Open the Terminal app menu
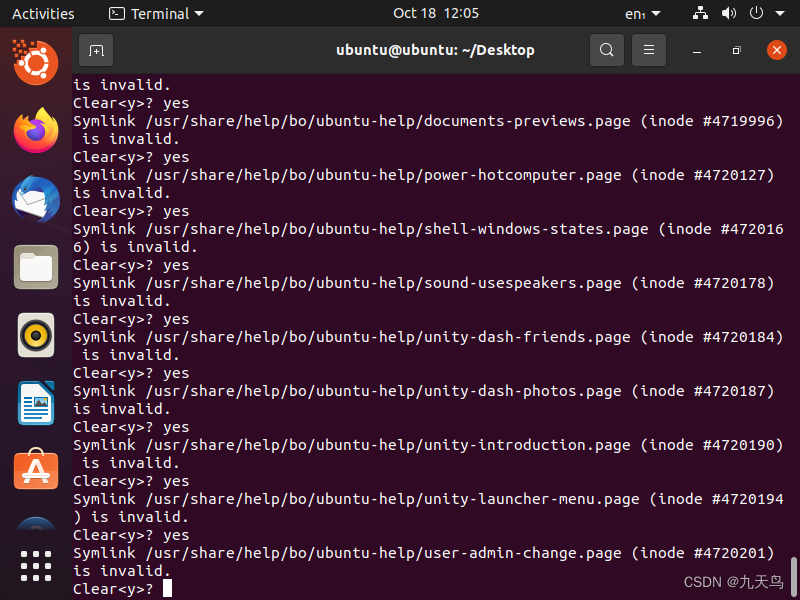 [x=156, y=14]
